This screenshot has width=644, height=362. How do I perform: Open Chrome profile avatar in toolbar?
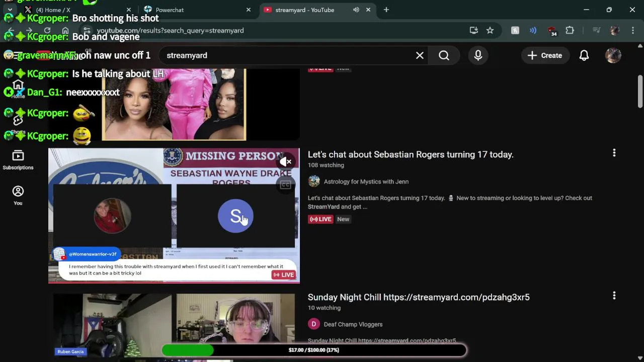click(x=614, y=30)
